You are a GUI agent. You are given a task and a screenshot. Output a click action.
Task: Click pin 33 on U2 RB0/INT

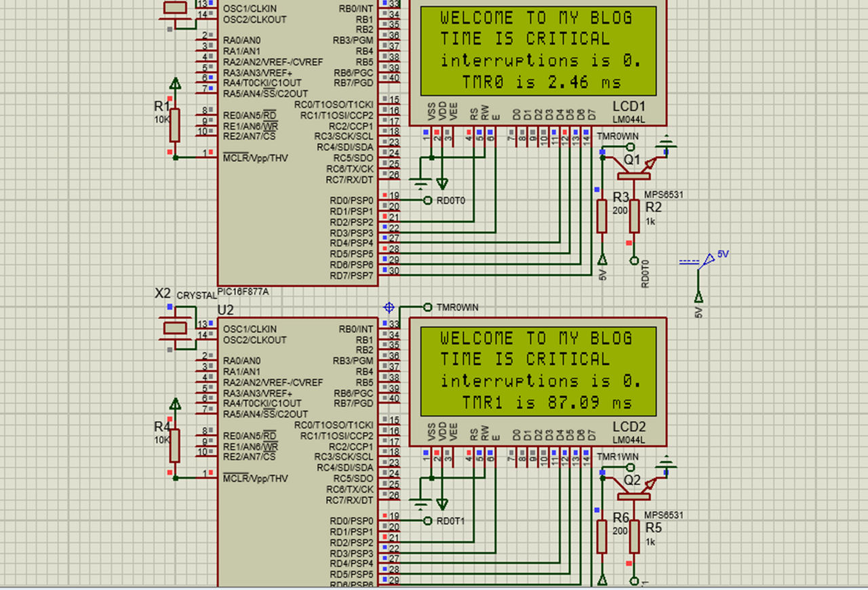point(394,324)
